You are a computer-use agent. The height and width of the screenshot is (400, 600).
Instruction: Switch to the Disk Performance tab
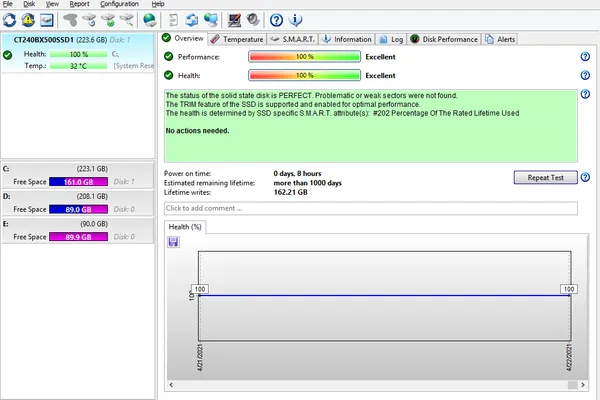(444, 39)
